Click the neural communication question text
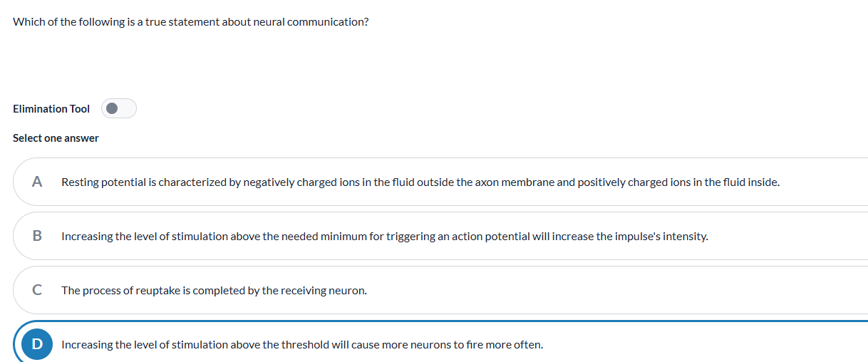868x362 pixels. pyautogui.click(x=190, y=22)
